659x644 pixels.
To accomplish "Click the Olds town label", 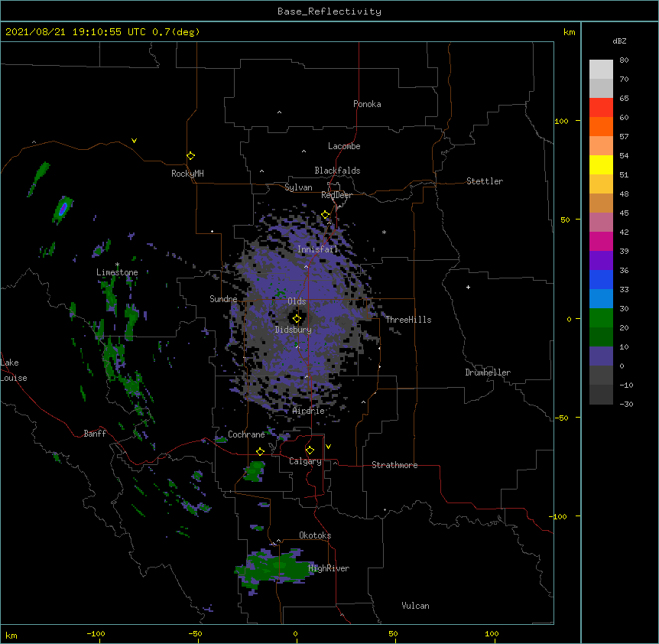I will coord(297,301).
